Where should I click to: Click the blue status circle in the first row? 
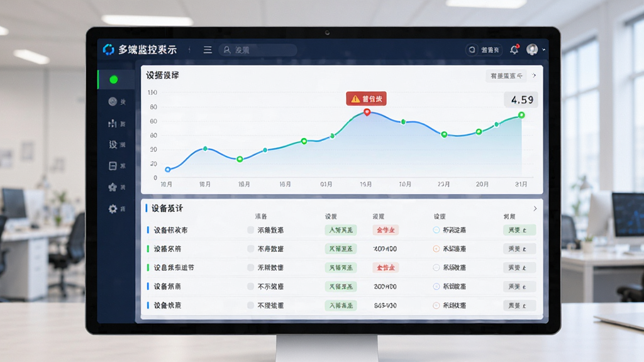click(436, 230)
